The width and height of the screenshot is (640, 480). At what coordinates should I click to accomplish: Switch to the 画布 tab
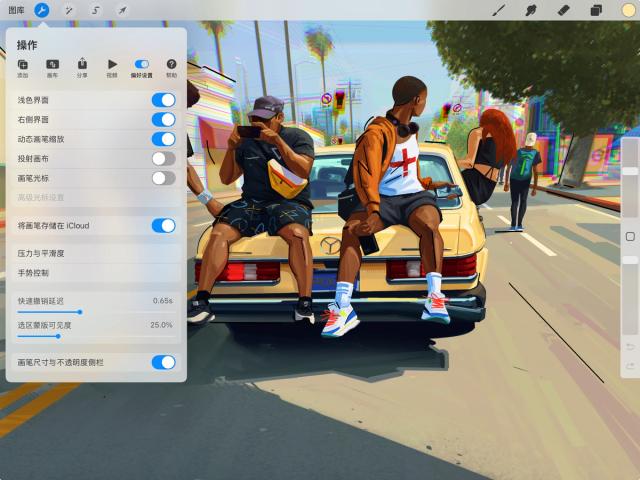tap(52, 69)
